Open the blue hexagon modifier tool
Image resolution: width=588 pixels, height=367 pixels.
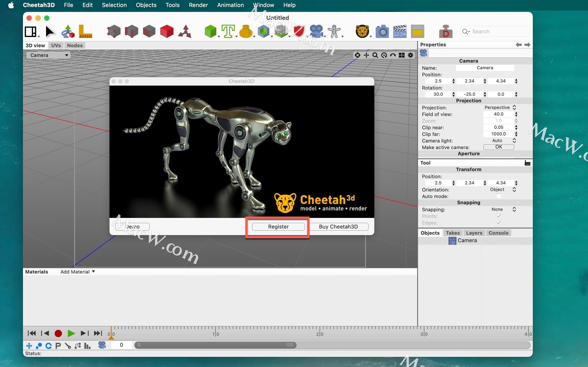[263, 32]
